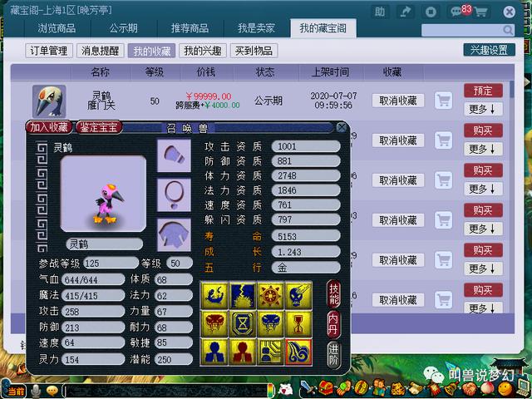Click the bell icon in bottom toolbar
This screenshot has width=532, height=399.
(450, 388)
